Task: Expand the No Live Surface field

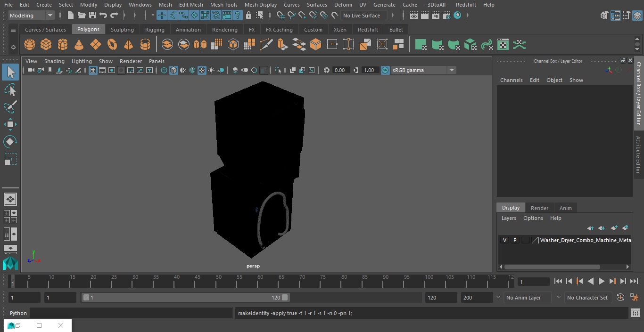Action: 364,16
